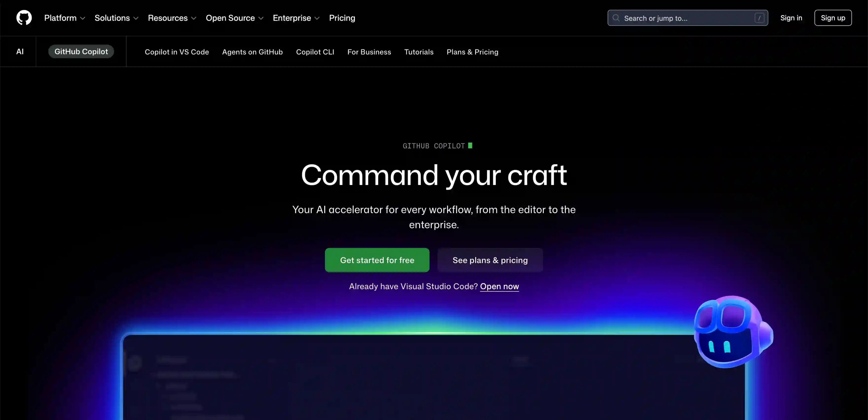Screen dimensions: 868x420
Task: Select the AI section label
Action: coord(20,52)
